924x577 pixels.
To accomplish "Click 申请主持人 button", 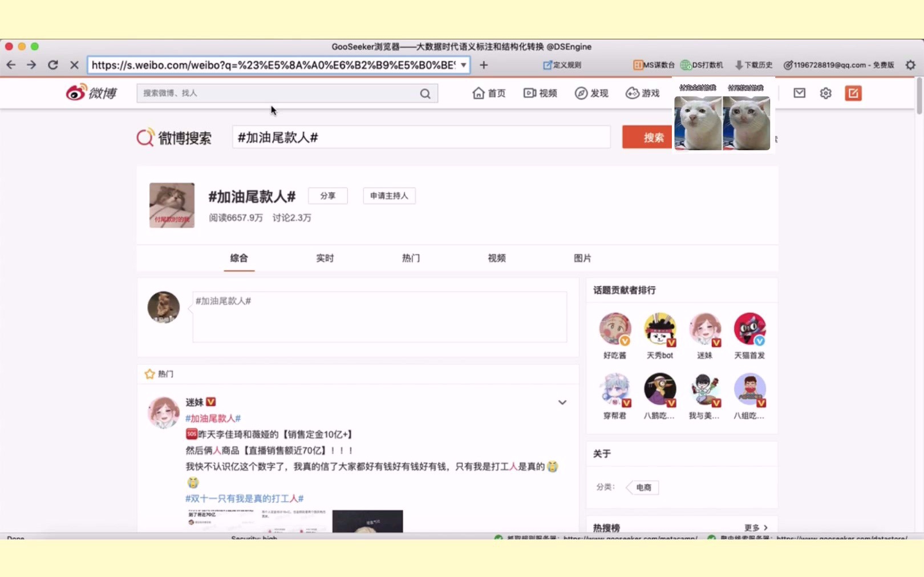I will 389,196.
